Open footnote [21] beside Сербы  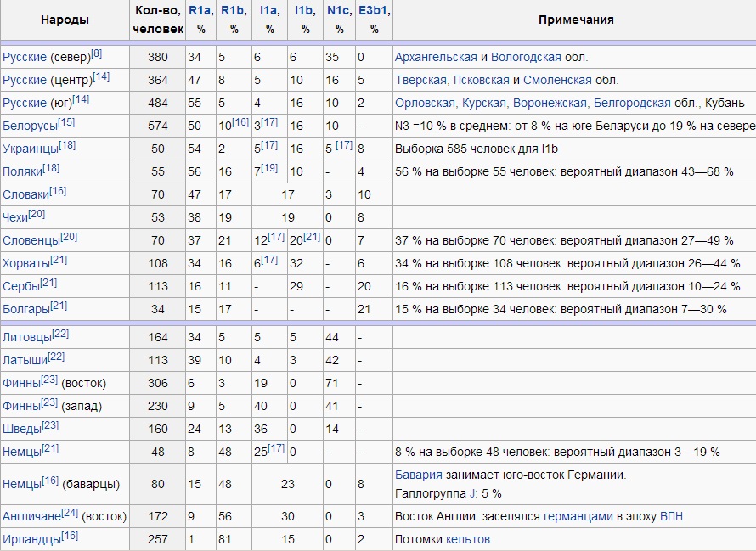[48, 283]
